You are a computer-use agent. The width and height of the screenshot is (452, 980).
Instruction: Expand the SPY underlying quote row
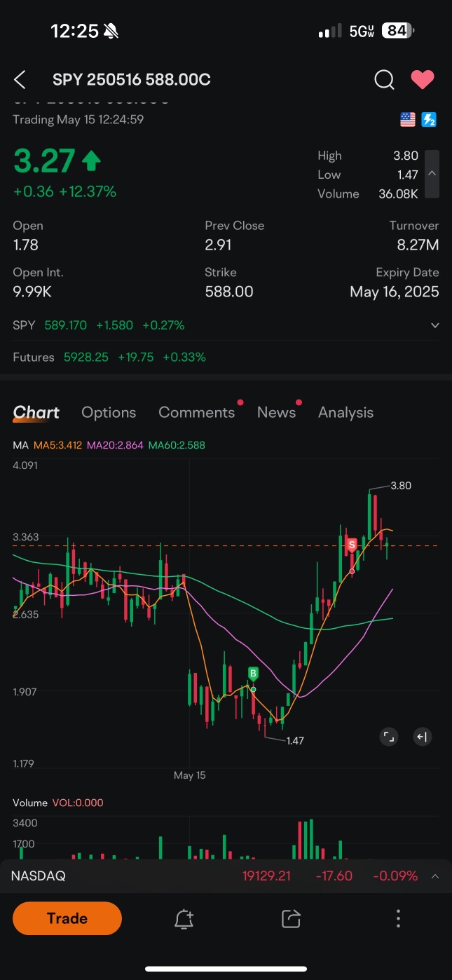434,325
